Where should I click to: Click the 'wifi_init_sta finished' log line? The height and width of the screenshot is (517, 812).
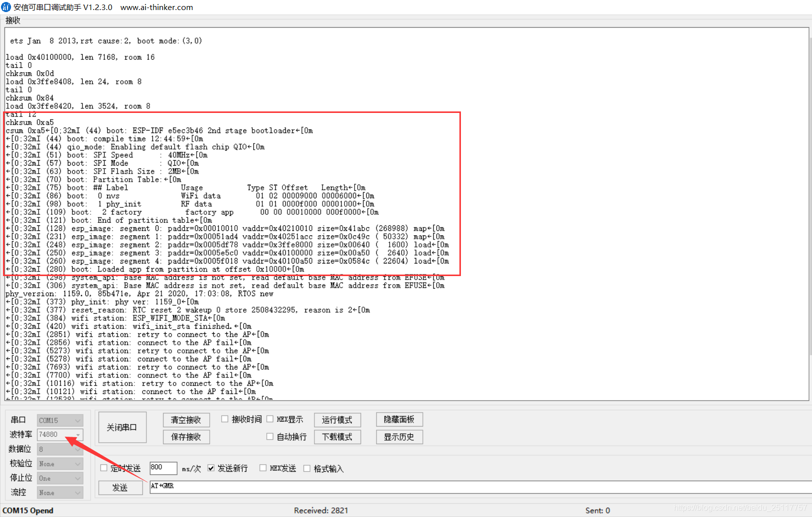[129, 326]
